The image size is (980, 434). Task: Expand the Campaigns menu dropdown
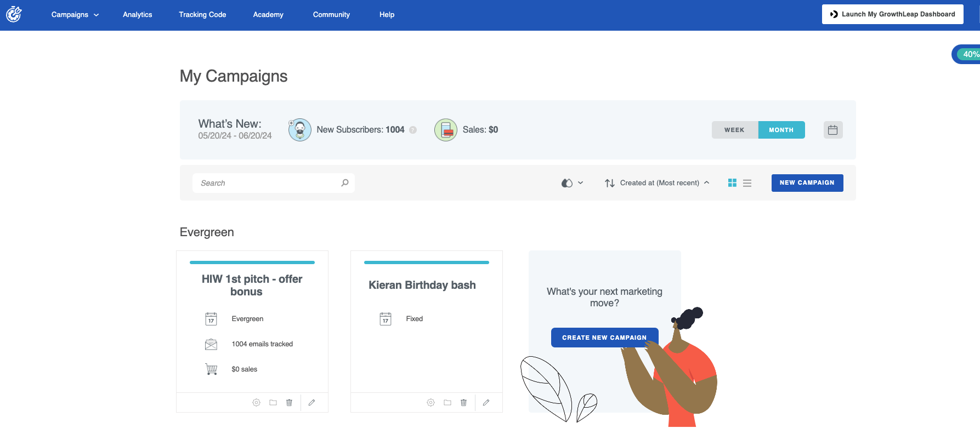75,15
